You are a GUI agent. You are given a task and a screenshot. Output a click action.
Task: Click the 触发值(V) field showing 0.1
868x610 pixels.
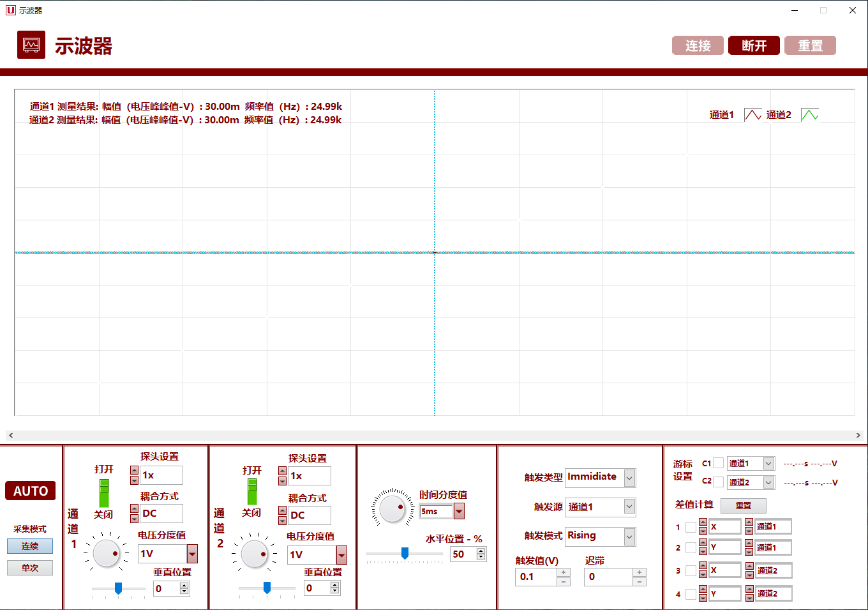(536, 577)
